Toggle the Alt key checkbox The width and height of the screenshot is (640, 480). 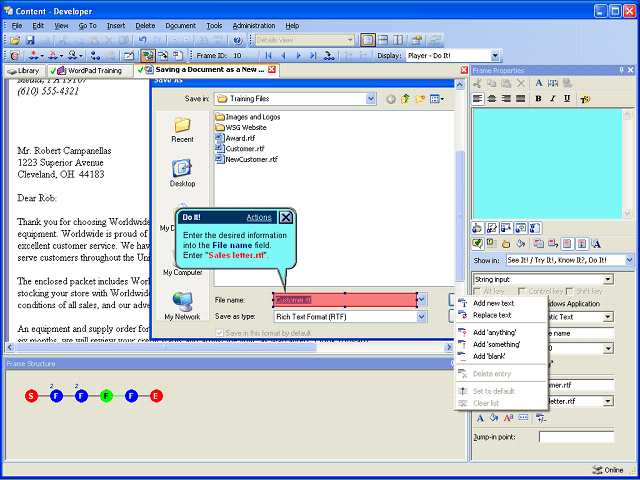[x=476, y=291]
